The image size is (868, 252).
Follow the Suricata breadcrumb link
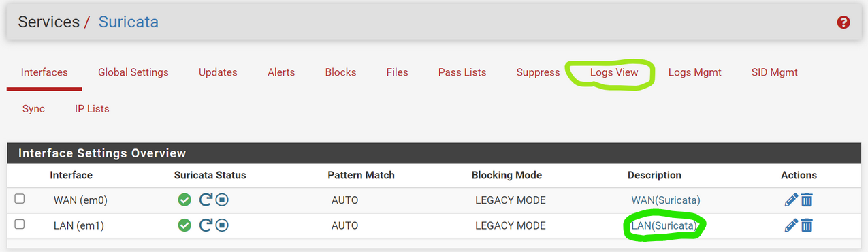pyautogui.click(x=129, y=22)
